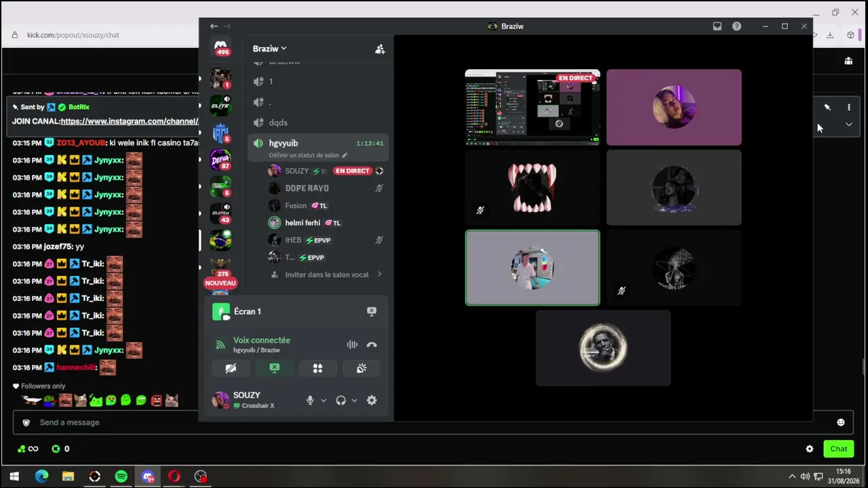868x488 pixels.
Task: Select the bottom center participant tile
Action: point(603,348)
